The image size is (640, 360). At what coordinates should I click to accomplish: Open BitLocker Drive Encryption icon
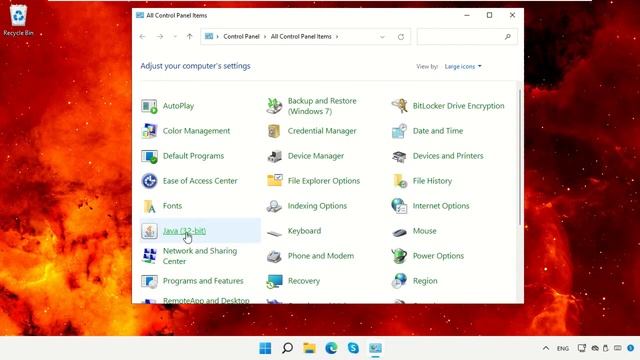[x=399, y=106]
